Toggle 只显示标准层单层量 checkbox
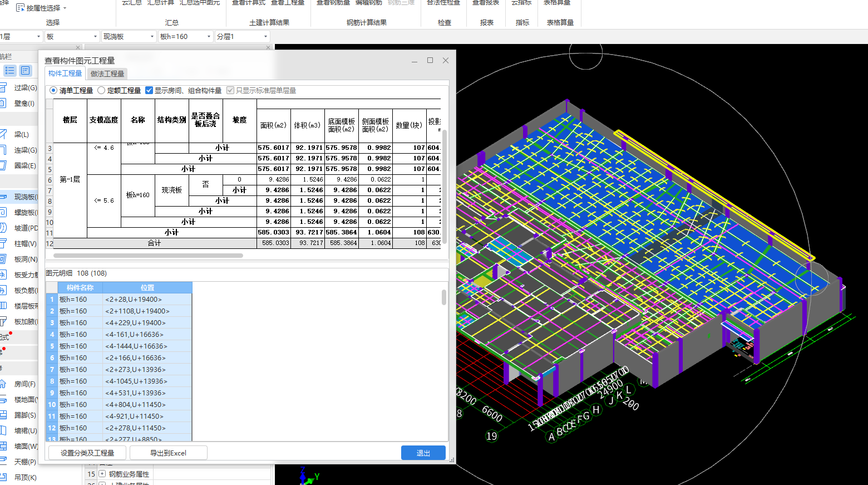The width and height of the screenshot is (868, 485). click(x=230, y=90)
